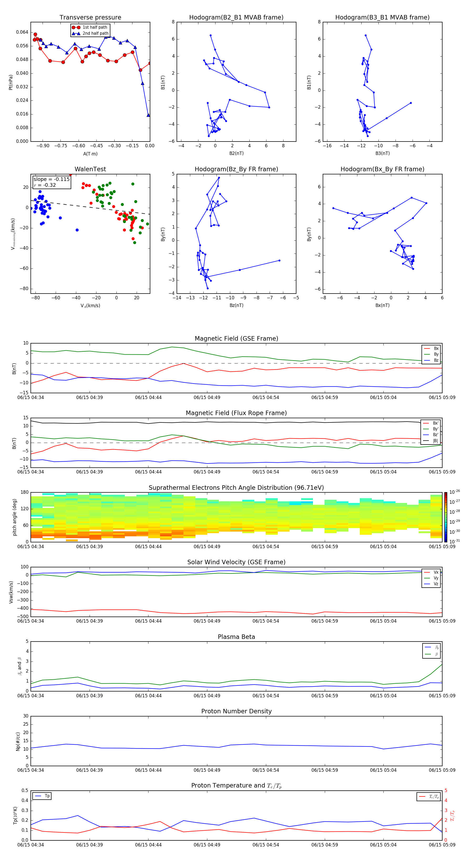
Task: Select the WalenTest slope and r annotation box
Action: coord(52,182)
